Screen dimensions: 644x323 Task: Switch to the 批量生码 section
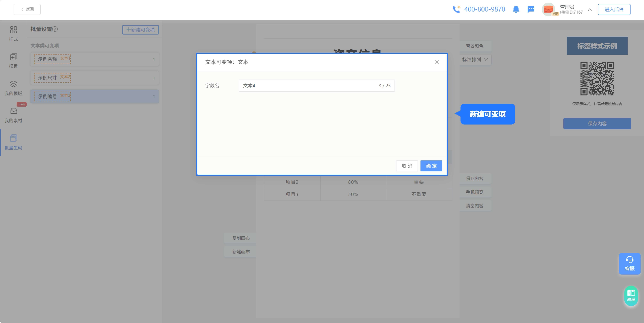click(13, 142)
